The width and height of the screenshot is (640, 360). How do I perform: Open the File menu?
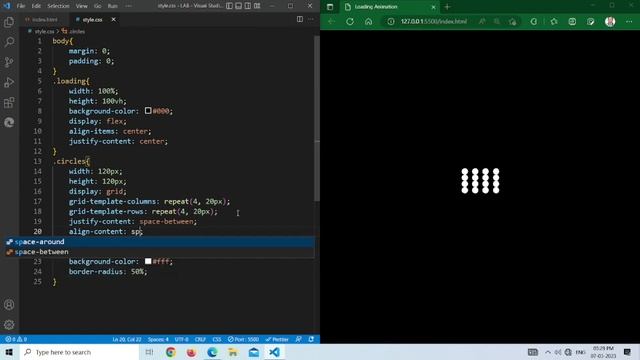21,6
